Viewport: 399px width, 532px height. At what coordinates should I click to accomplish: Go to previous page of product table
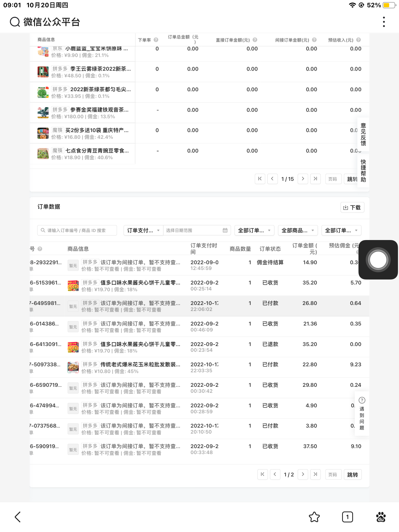point(272,179)
